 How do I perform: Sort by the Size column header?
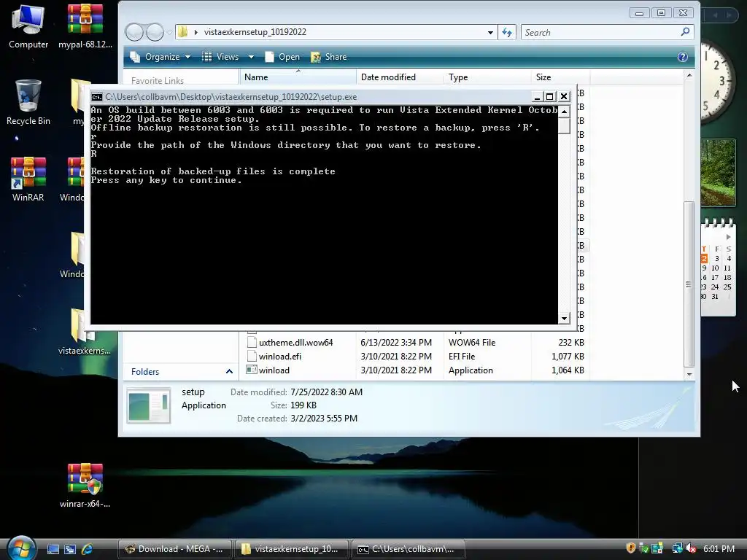pos(560,77)
